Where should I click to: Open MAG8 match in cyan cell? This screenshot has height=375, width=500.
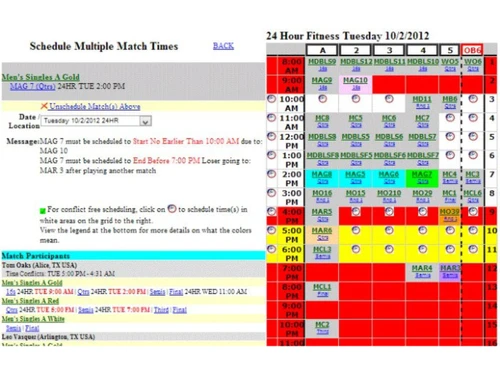pyautogui.click(x=322, y=174)
